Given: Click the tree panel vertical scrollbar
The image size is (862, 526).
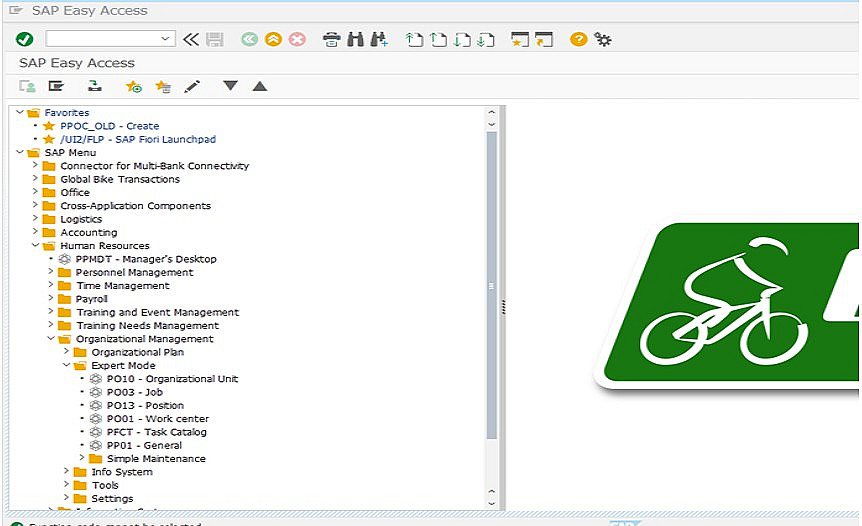Looking at the screenshot, I should (491, 285).
